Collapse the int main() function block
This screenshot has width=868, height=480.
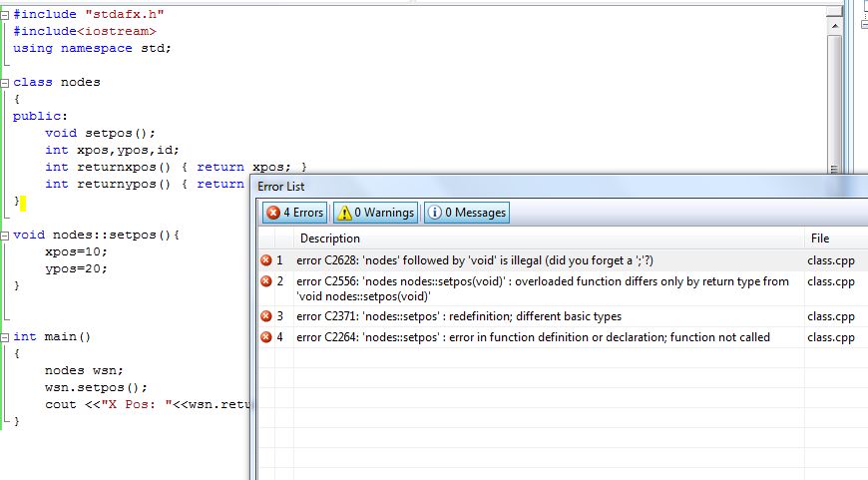[x=5, y=337]
